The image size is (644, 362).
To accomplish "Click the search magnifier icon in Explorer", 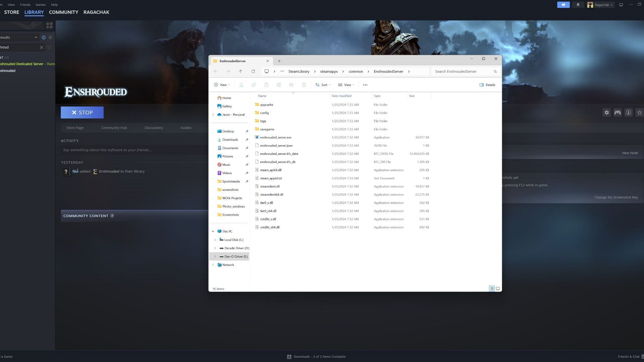I will click(x=495, y=71).
